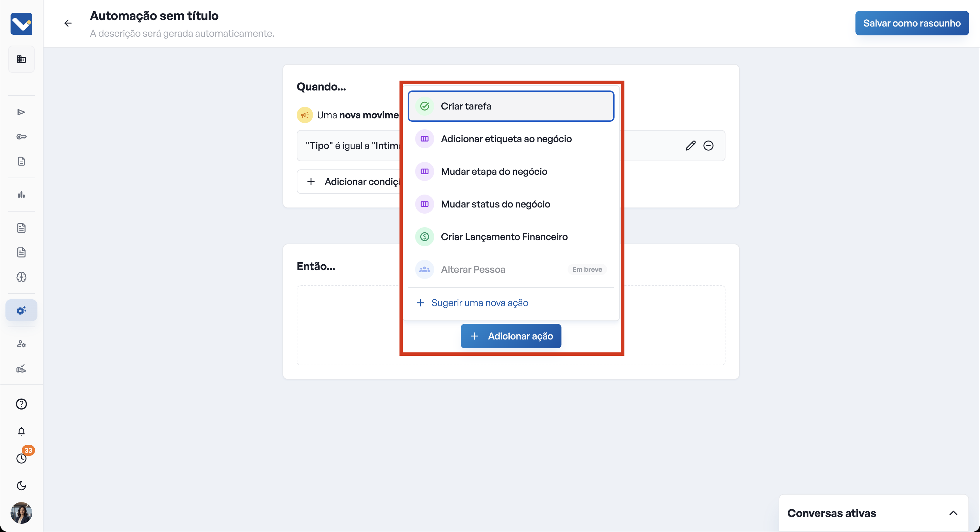This screenshot has height=532, width=980.
Task: Open the help question mark icon
Action: click(21, 404)
